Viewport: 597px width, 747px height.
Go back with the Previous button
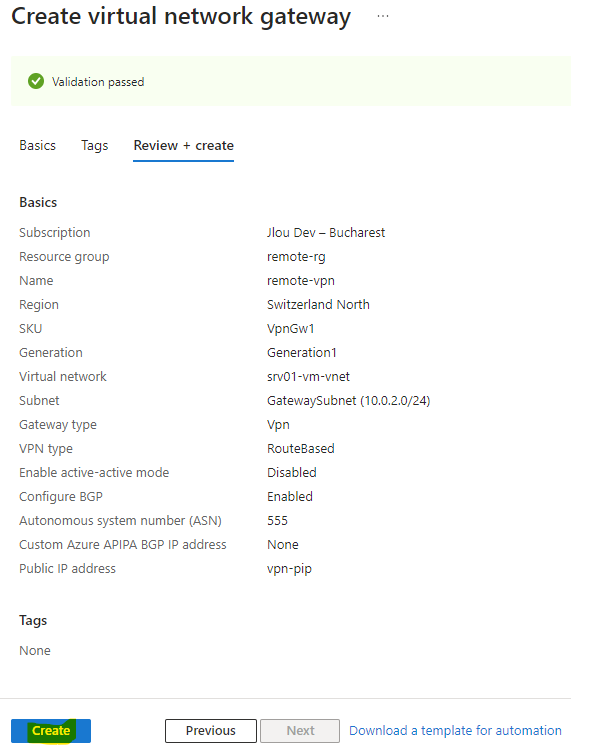click(x=211, y=730)
